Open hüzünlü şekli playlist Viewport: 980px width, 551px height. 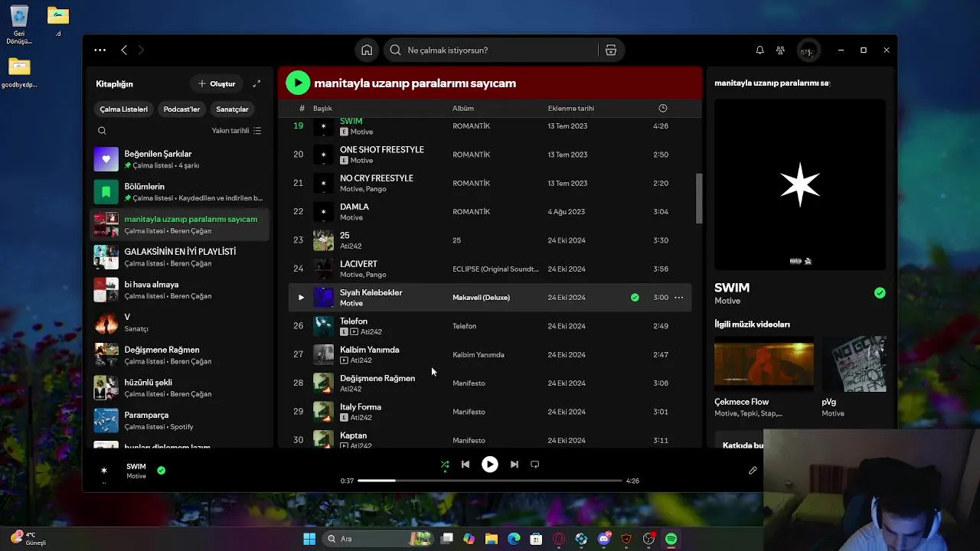pyautogui.click(x=179, y=388)
